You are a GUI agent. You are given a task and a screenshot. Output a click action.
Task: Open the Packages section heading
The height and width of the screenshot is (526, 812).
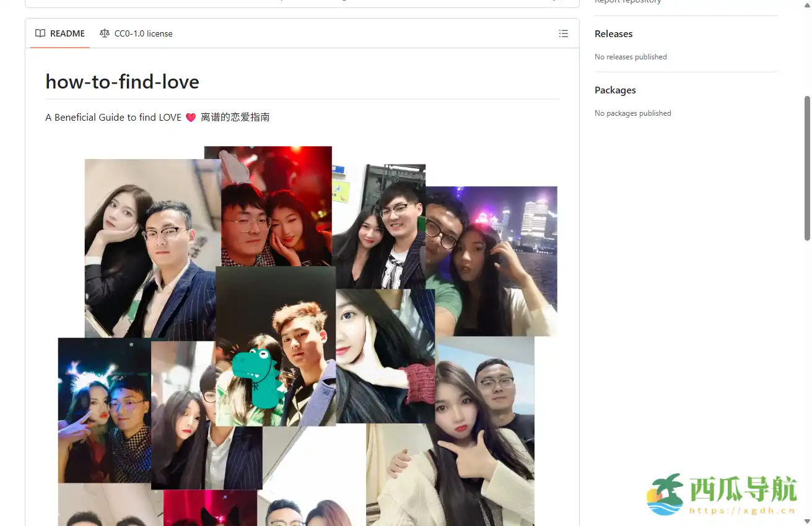(x=614, y=90)
